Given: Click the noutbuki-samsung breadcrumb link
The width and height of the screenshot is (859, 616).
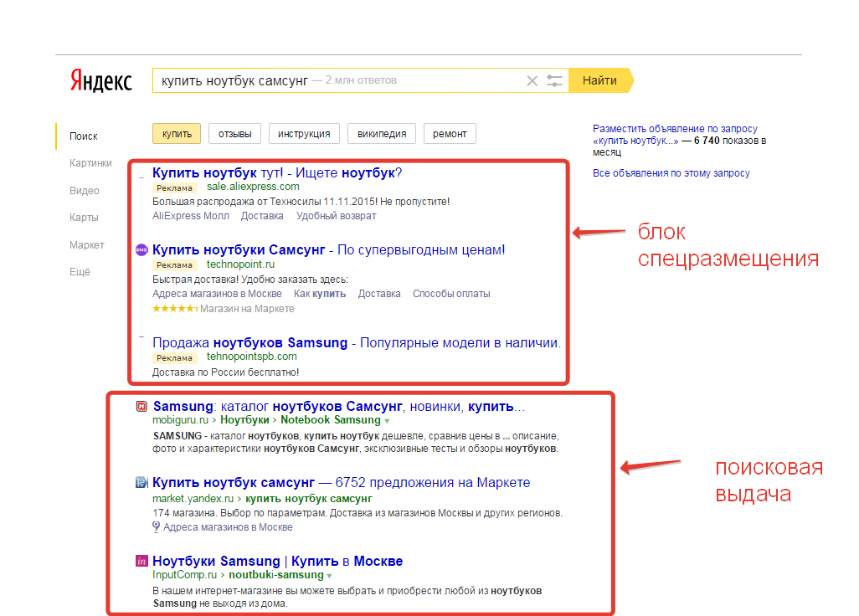Looking at the screenshot, I should 276,575.
